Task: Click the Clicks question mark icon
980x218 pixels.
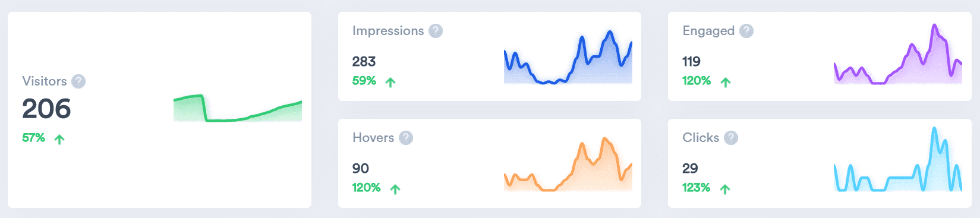Action: tap(731, 138)
